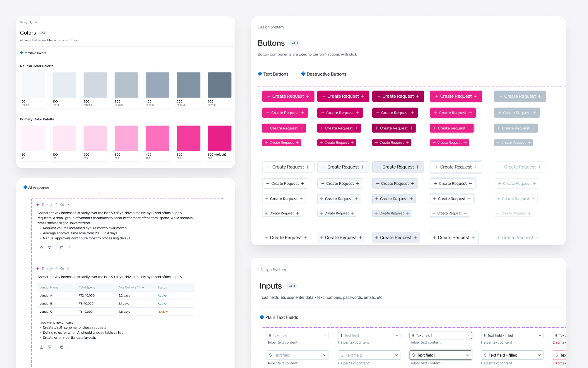588x368 pixels.
Task: Click the dollar icon in the top-row focused Text field
Action: 413,335
